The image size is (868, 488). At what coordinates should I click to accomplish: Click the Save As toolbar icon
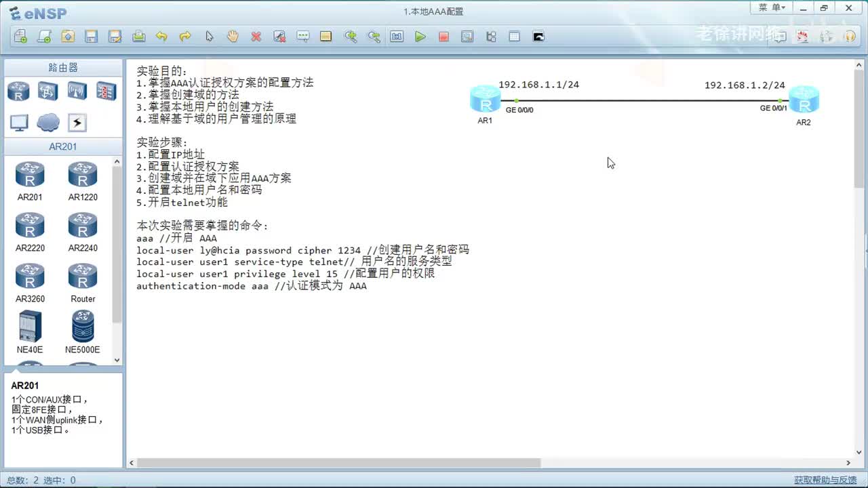[x=115, y=37]
